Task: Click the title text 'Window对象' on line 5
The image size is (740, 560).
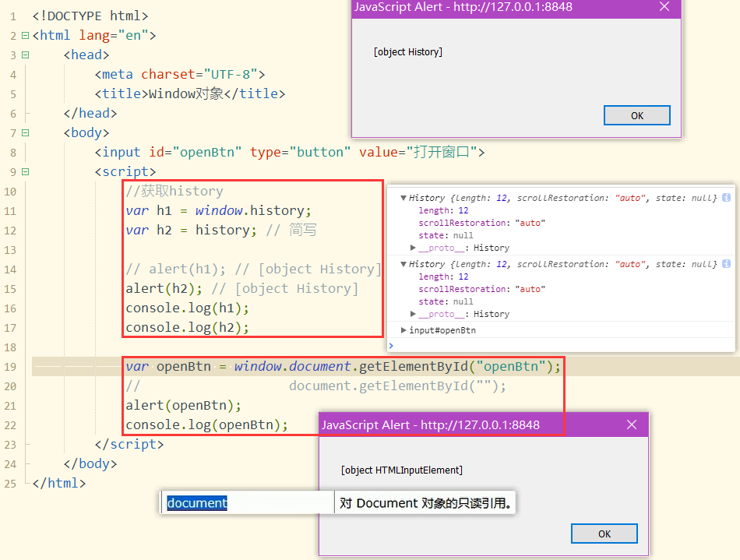Action: point(186,93)
